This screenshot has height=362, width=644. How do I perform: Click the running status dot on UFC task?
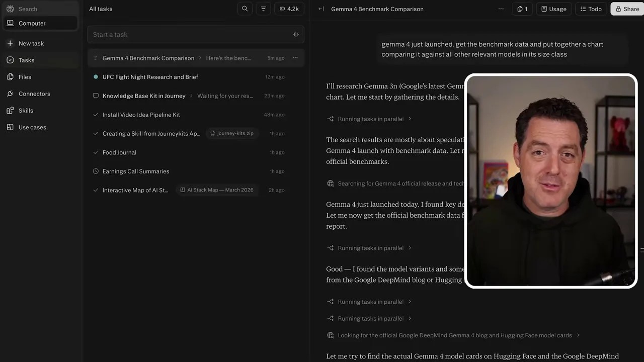click(x=96, y=77)
